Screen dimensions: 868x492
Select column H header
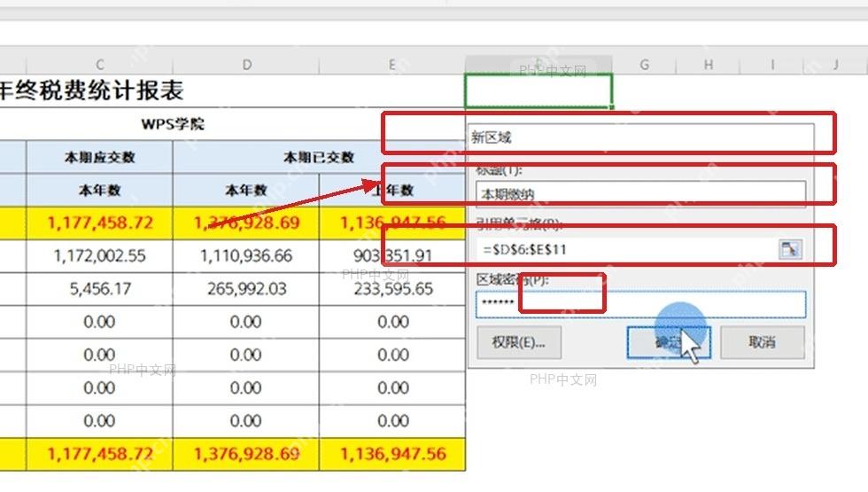[708, 65]
